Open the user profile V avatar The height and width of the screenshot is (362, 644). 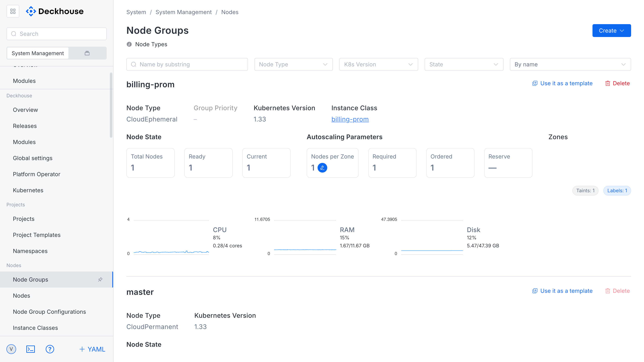coord(11,349)
